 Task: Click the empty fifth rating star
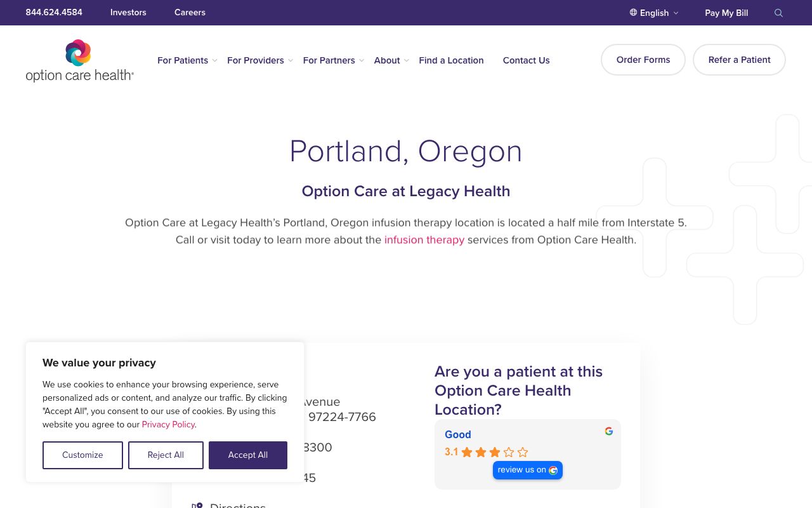[522, 451]
